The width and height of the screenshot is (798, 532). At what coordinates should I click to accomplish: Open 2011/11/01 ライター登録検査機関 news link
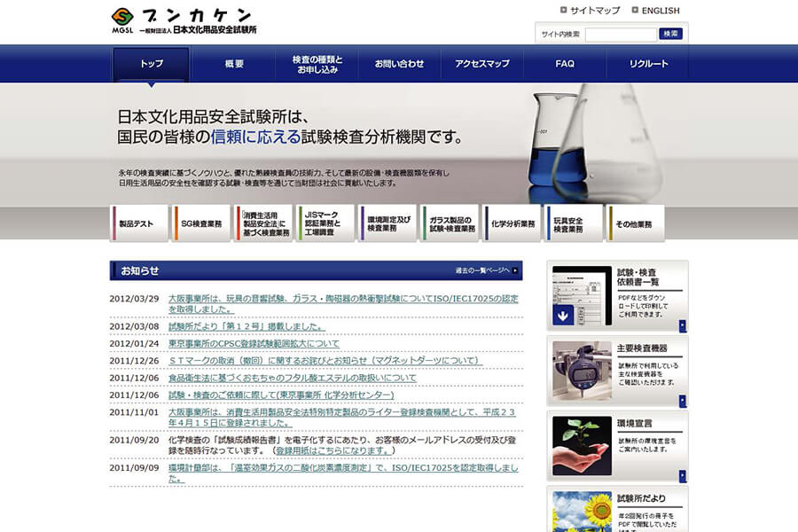coord(342,418)
